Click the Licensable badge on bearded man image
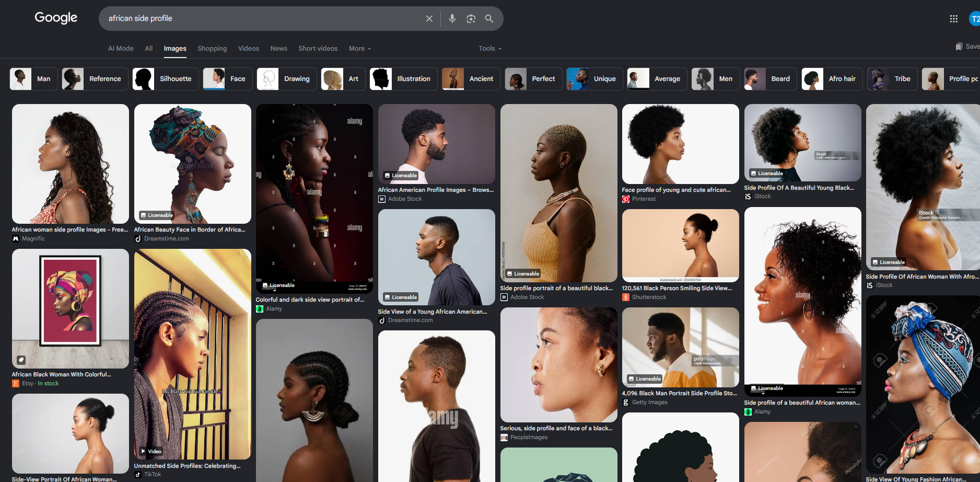The height and width of the screenshot is (482, 980). tap(401, 175)
